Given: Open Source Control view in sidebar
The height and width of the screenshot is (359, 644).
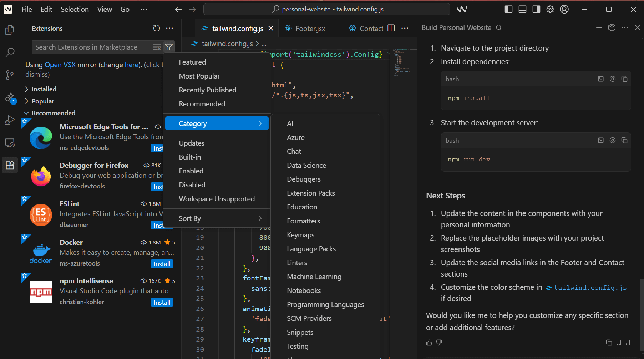Looking at the screenshot, I should 10,75.
